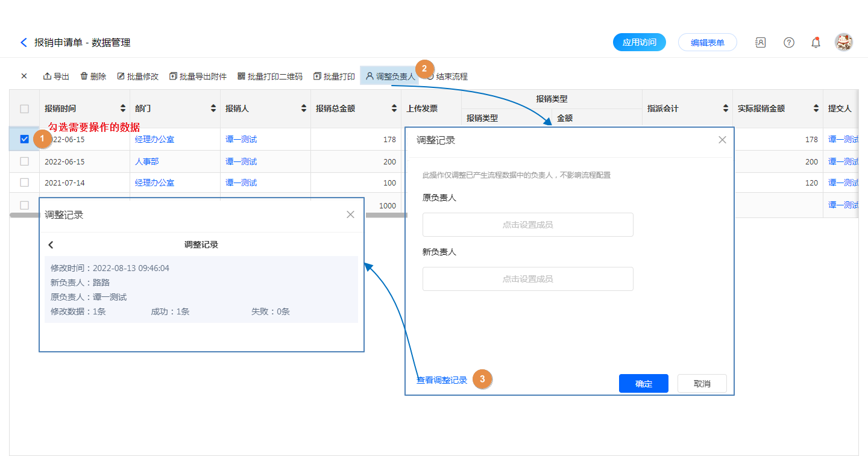868x456 pixels.
Task: Click 批量修改 in the toolbar
Action: 138,77
